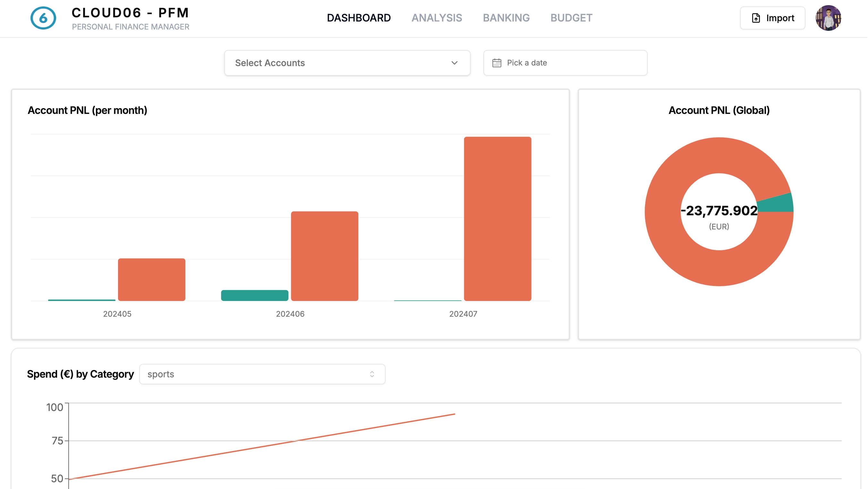Open the Import file icon
This screenshot has height=489, width=868.
tap(756, 18)
